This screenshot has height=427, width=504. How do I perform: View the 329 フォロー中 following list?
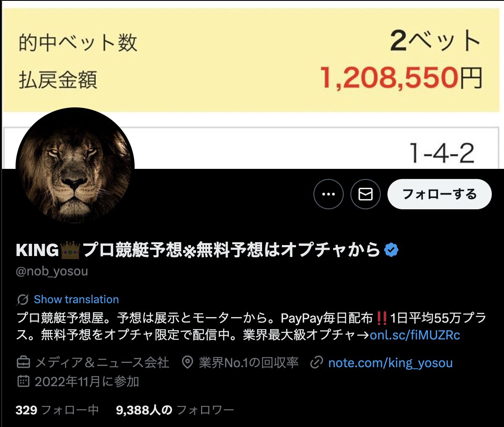pos(57,410)
